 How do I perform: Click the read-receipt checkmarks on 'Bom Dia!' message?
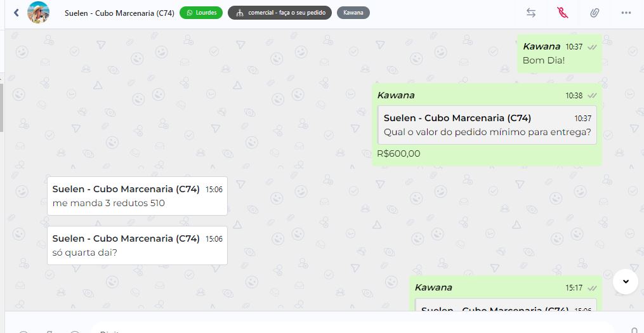(592, 47)
